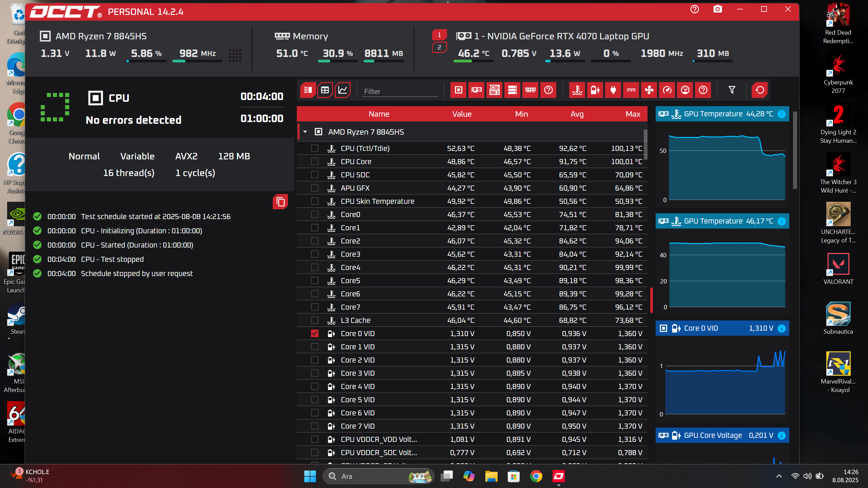Show power plug sensors only
This screenshot has width=868, height=488.
coord(613,90)
